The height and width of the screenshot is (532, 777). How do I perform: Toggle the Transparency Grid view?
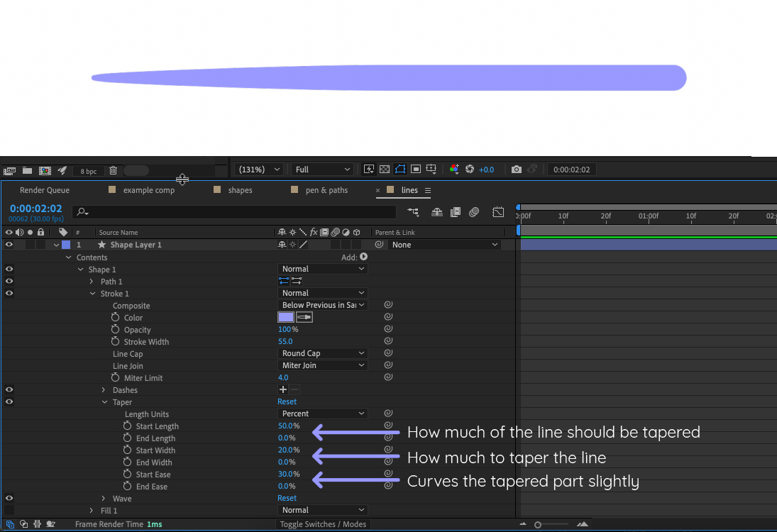(383, 169)
